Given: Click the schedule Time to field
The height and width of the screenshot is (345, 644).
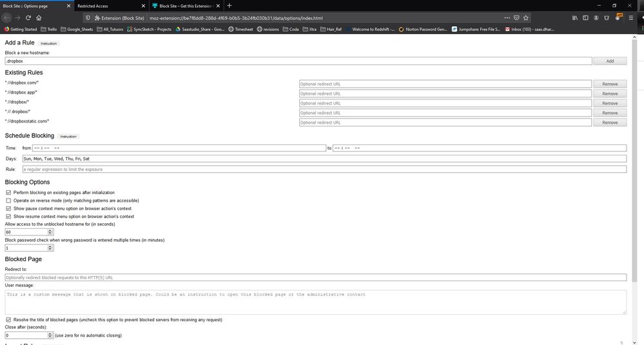Looking at the screenshot, I should tap(480, 148).
